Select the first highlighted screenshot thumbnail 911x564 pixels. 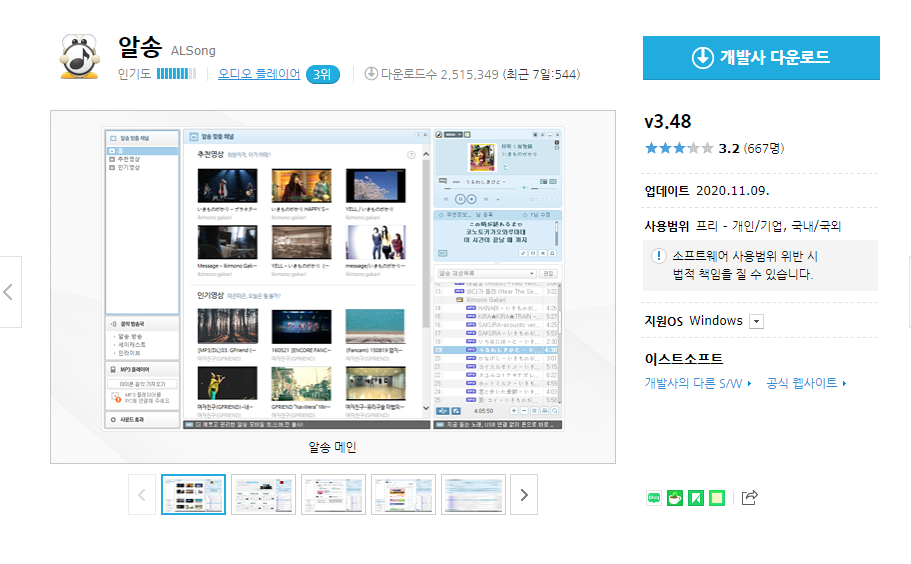point(193,495)
